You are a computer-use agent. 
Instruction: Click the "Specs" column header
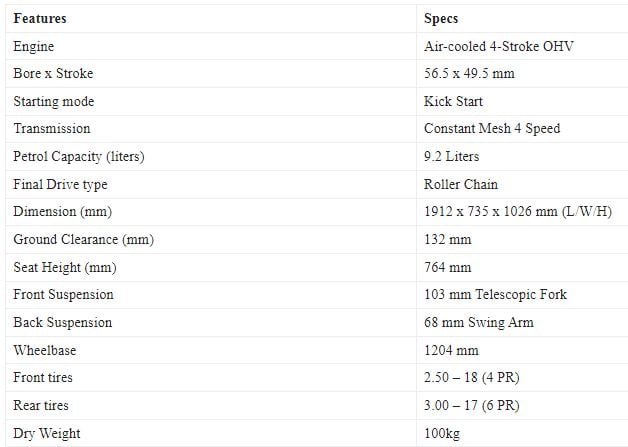[x=442, y=18]
